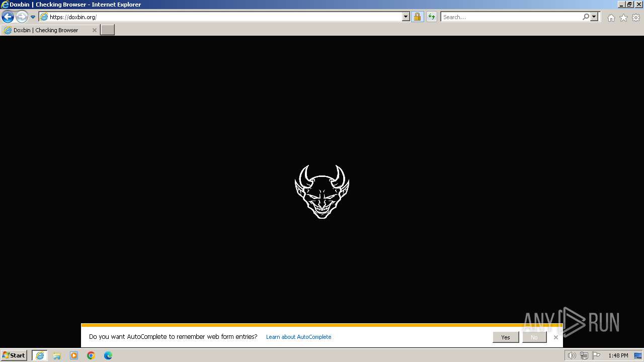Open the volume speaker tray icon
The image size is (644, 362).
tap(572, 355)
